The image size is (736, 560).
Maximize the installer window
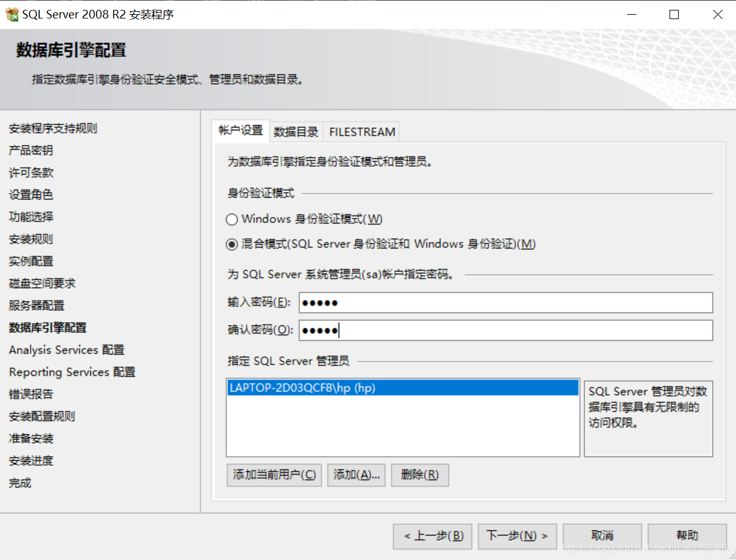pyautogui.click(x=674, y=15)
